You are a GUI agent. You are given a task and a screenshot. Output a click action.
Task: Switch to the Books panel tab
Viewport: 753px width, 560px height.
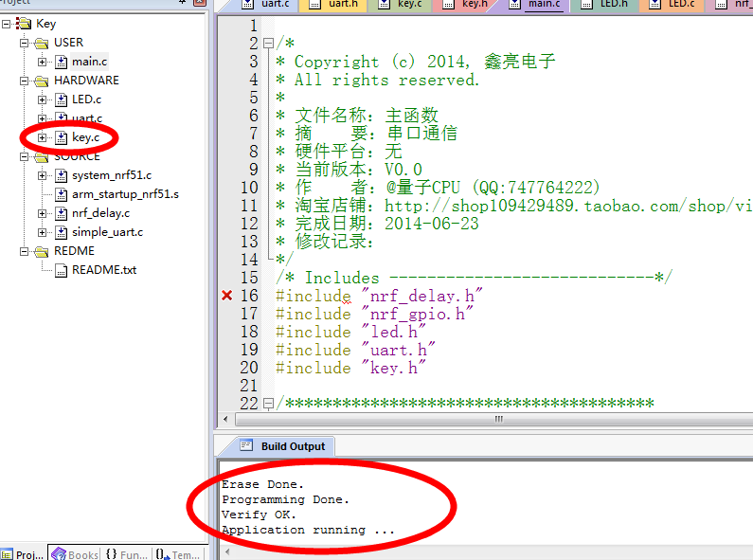tap(74, 554)
